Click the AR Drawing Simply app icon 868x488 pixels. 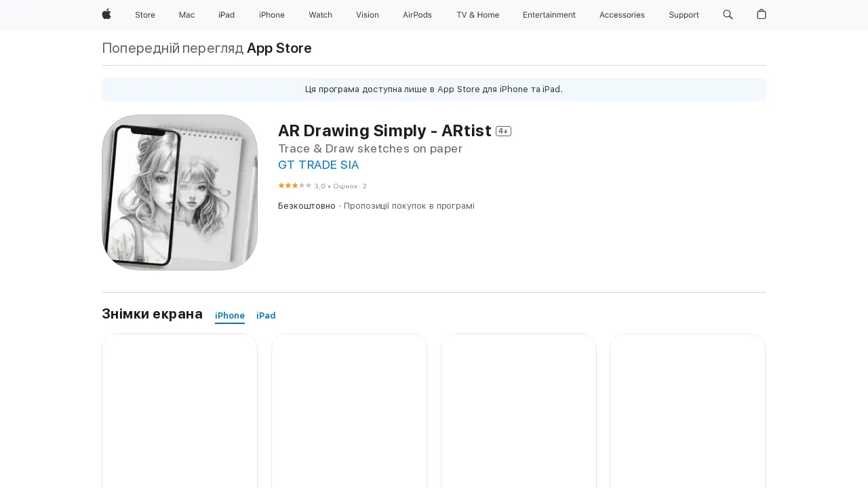pos(180,192)
